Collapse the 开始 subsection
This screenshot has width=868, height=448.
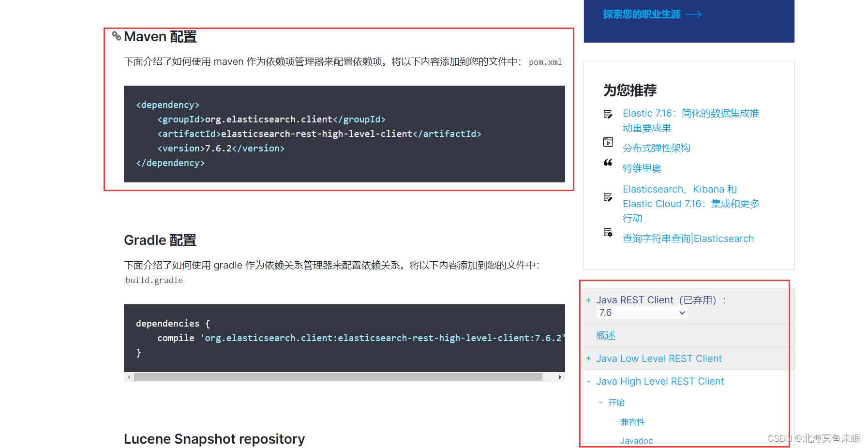[x=600, y=403]
